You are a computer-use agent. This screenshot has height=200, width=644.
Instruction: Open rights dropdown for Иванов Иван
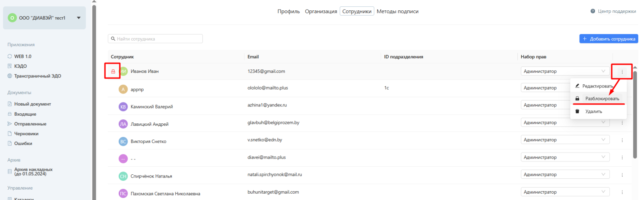click(565, 71)
